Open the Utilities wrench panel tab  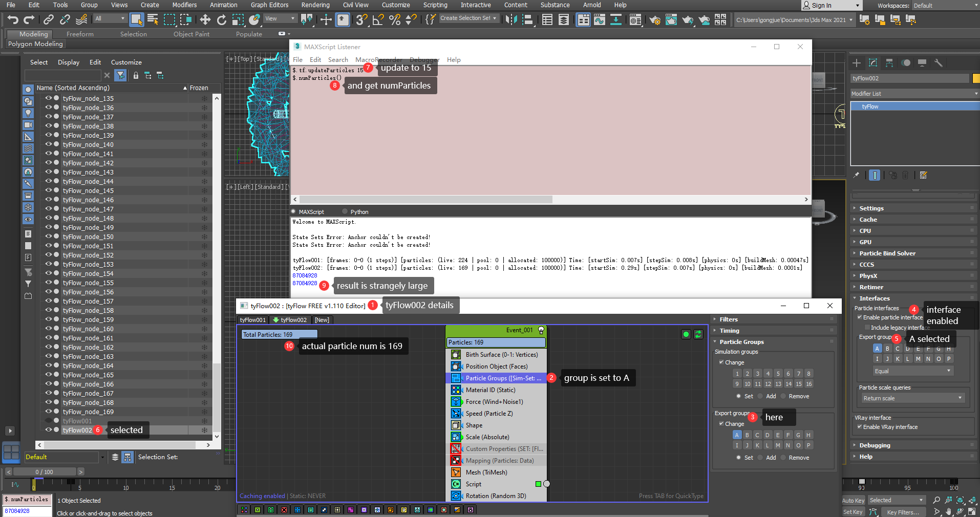pyautogui.click(x=939, y=63)
